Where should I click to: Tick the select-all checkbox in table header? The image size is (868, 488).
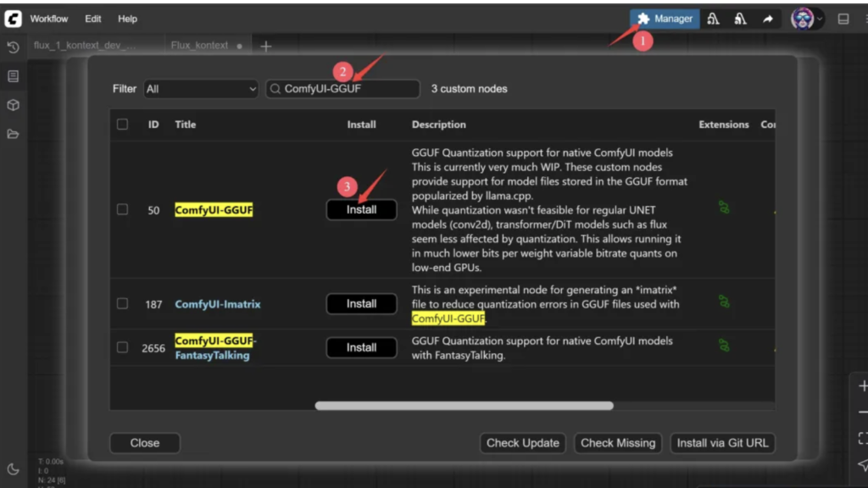pos(122,124)
